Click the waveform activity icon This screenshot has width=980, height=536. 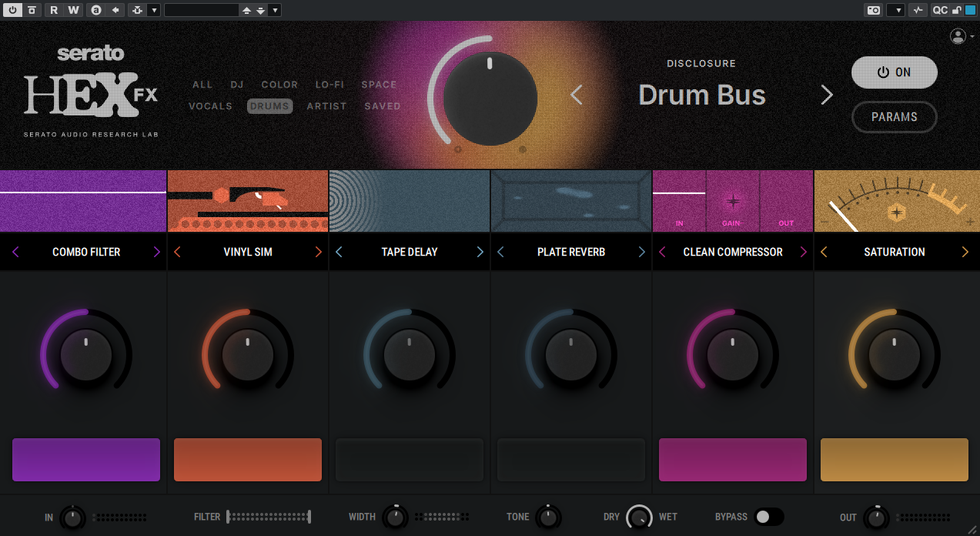[918, 10]
